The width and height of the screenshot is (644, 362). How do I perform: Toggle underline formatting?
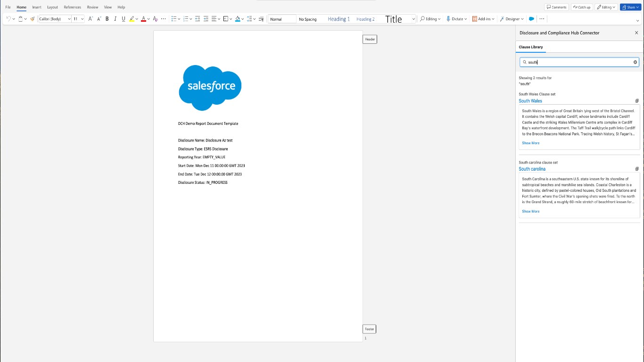[124, 19]
